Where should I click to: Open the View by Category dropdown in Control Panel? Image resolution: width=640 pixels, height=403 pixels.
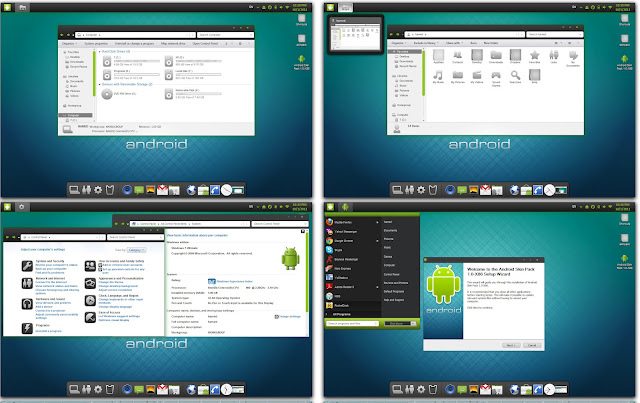click(136, 250)
